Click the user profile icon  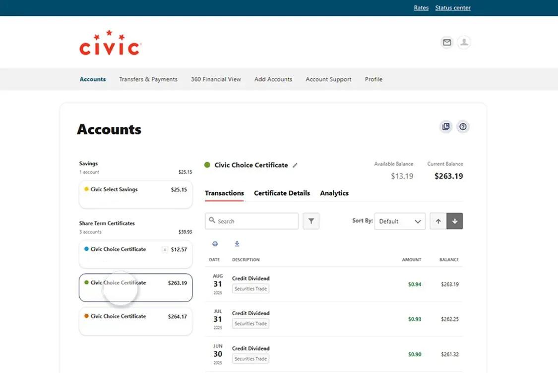(464, 43)
